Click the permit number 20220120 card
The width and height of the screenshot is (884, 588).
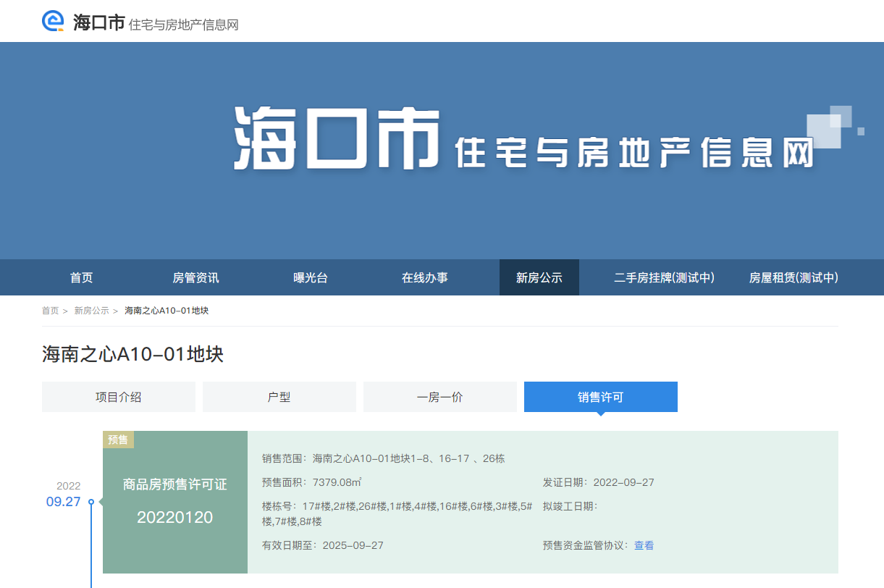175,517
